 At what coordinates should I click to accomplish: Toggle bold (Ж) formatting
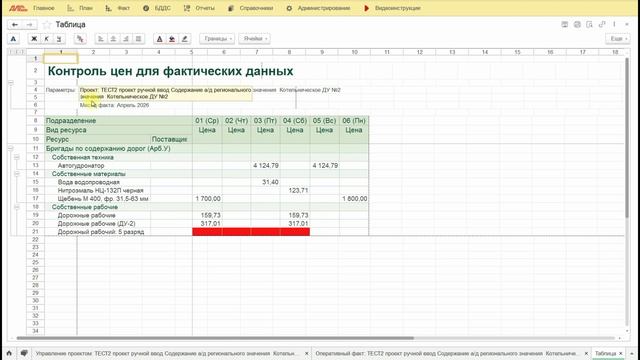pos(34,39)
